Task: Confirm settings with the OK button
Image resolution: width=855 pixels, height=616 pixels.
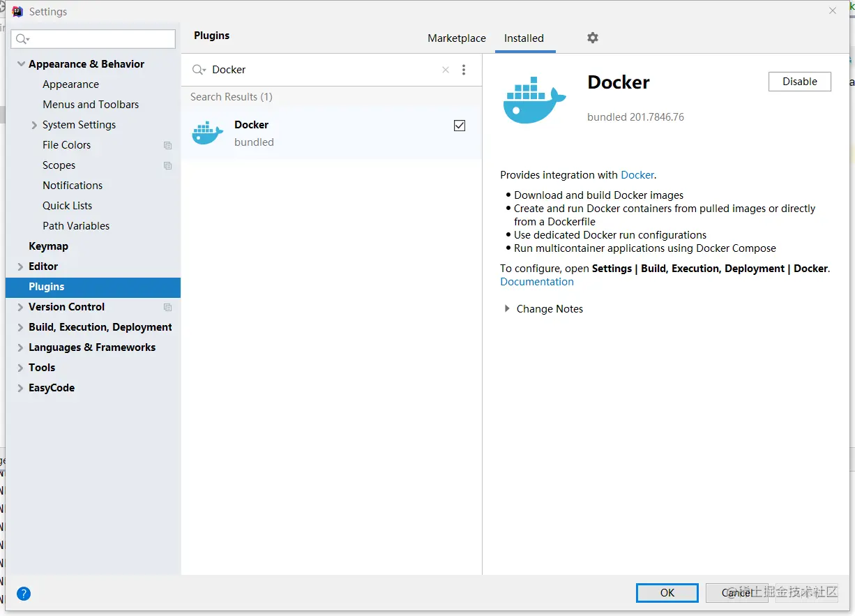Action: pyautogui.click(x=667, y=592)
